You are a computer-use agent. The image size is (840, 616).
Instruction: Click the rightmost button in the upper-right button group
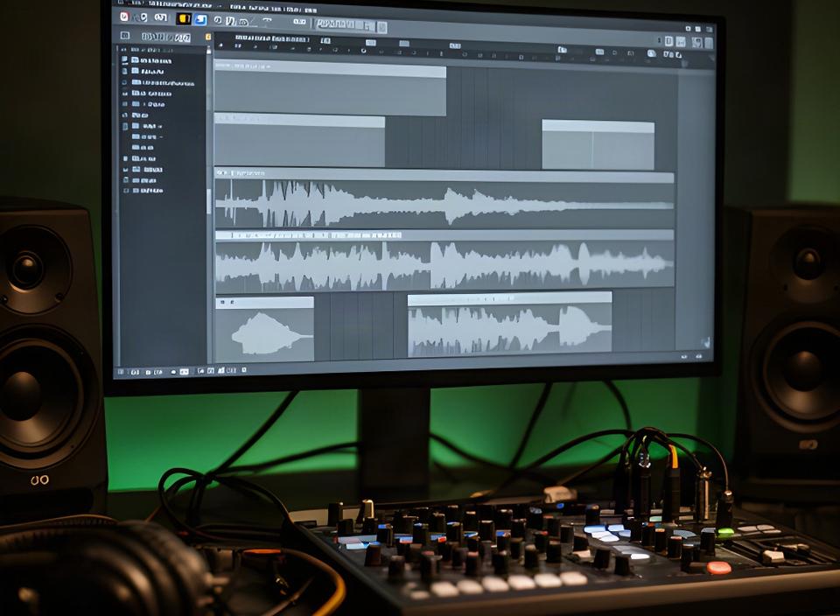click(x=708, y=44)
